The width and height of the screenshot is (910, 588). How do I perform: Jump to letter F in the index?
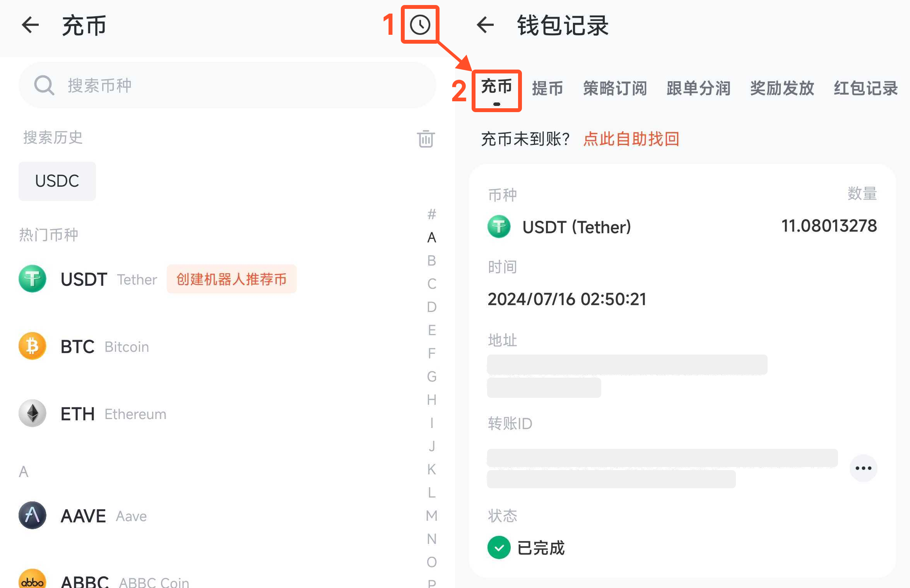click(432, 353)
